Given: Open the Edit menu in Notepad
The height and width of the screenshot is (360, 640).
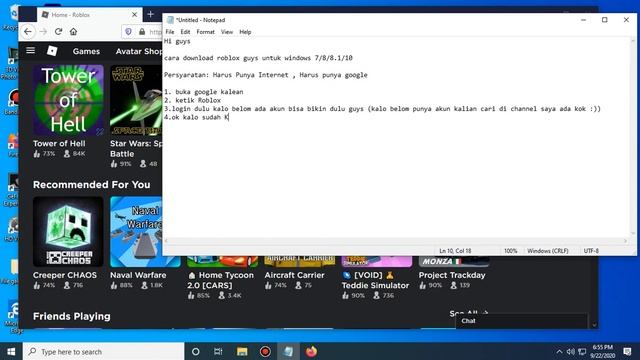Looking at the screenshot, I should tap(185, 32).
